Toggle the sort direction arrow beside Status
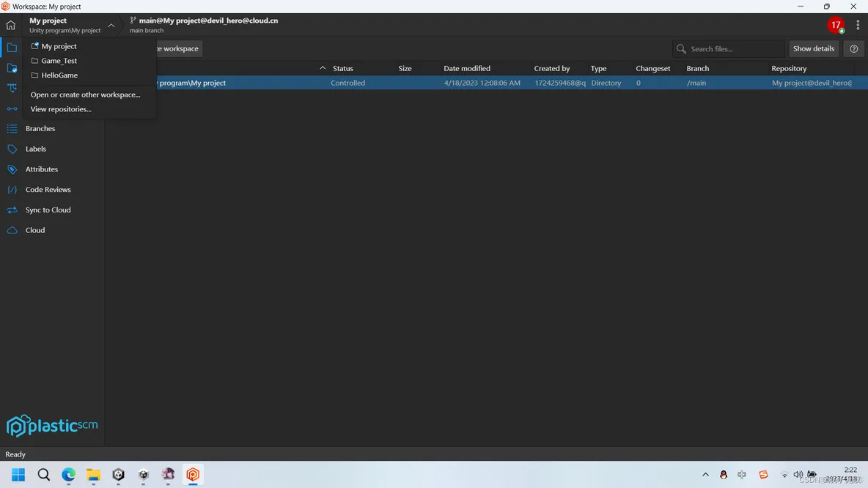Screen dimensions: 868x488 (323, 68)
